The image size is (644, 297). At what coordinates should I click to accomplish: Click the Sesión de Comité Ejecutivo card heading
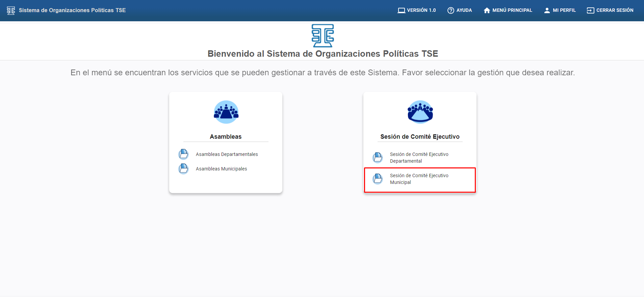(420, 137)
